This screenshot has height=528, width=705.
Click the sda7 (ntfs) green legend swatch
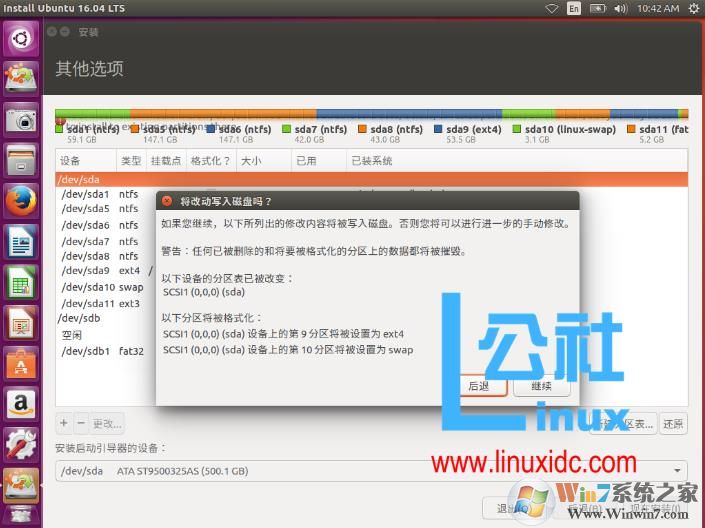tap(286, 129)
